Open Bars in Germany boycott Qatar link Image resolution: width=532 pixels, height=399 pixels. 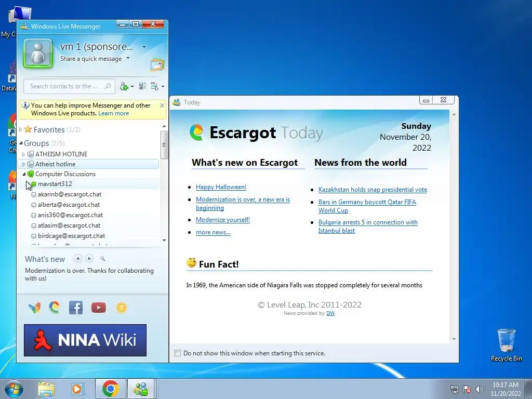coord(367,206)
